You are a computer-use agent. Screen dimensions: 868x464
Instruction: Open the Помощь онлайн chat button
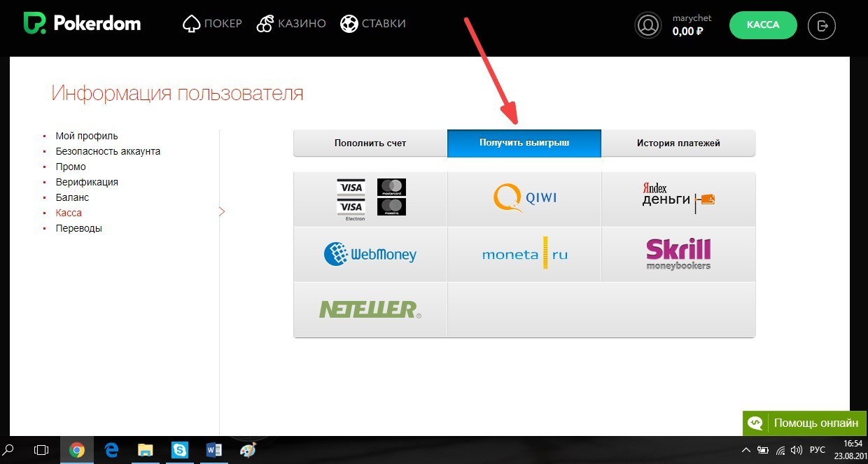(804, 423)
